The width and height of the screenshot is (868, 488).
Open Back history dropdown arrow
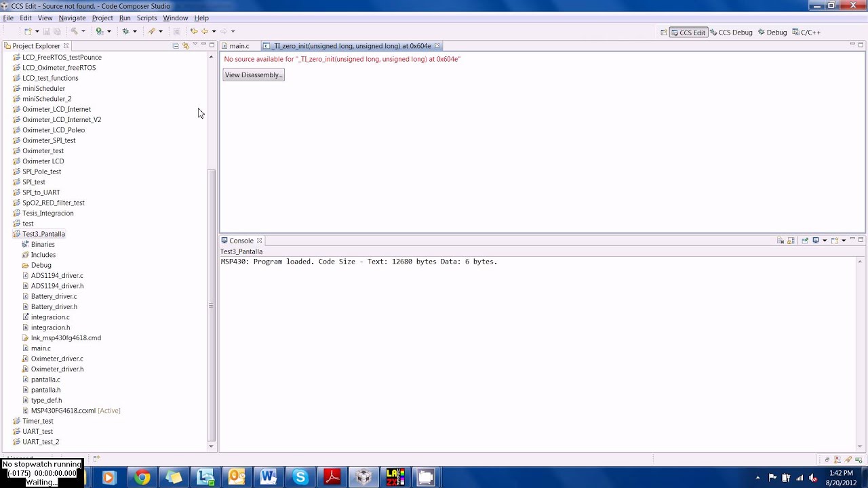[214, 31]
